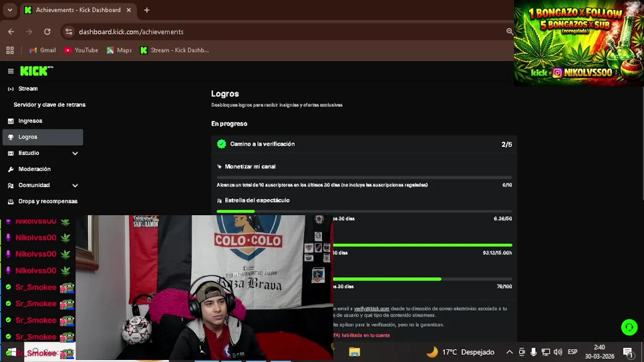Click the star icon beside Monetizar
The width and height of the screenshot is (644, 362).
(219, 166)
